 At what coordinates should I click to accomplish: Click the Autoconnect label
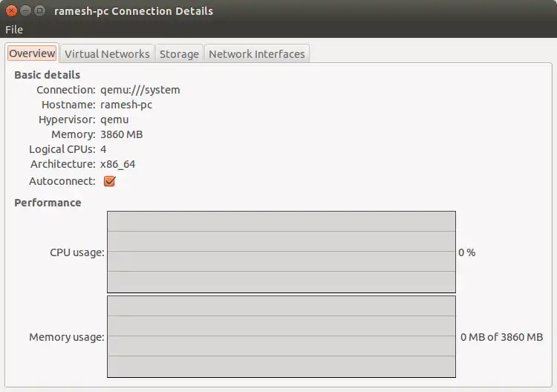[x=62, y=181]
